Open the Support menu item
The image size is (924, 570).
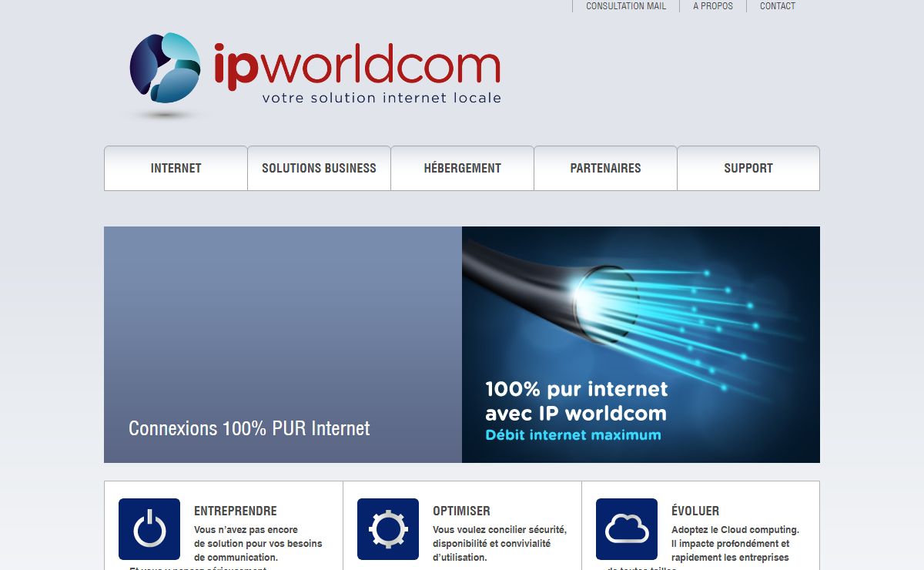click(x=748, y=168)
